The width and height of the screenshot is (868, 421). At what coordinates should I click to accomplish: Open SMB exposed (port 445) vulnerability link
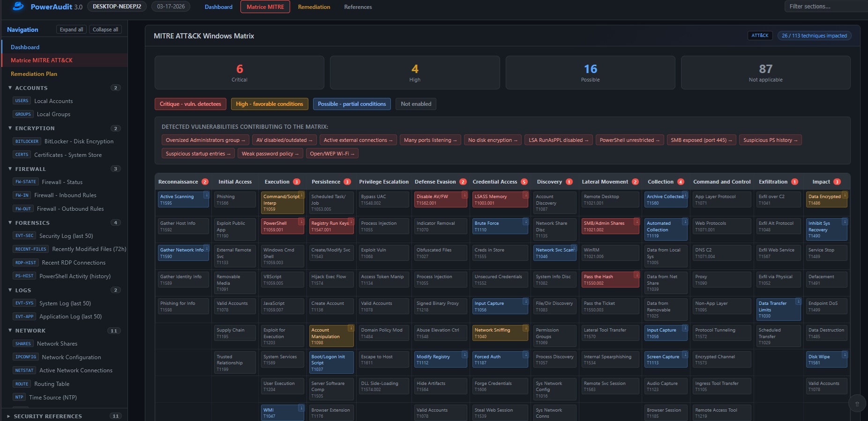[701, 140]
